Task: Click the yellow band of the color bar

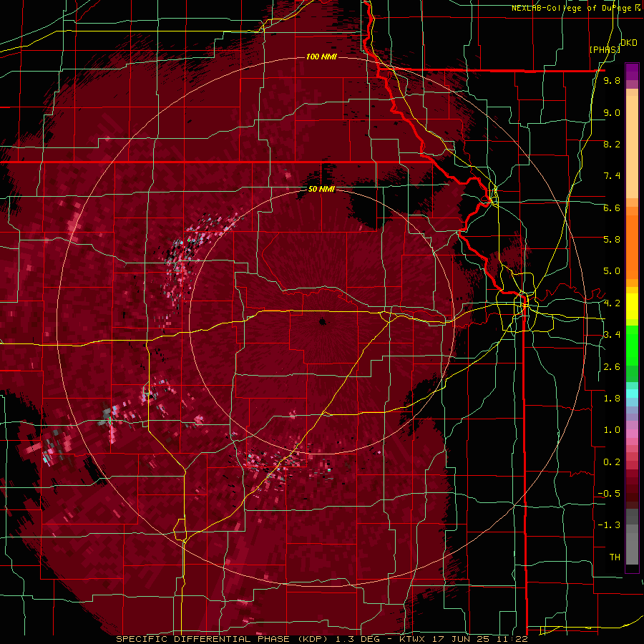Action: pyautogui.click(x=632, y=306)
